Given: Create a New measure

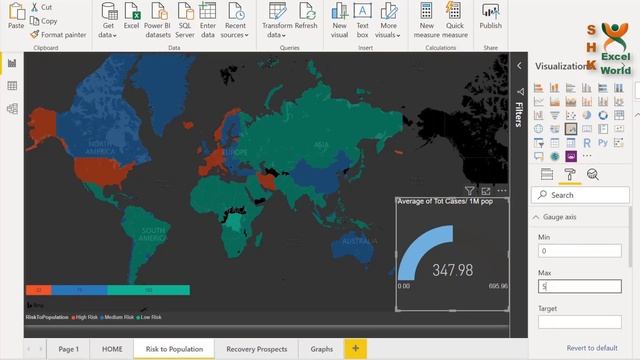Looking at the screenshot, I should (427, 20).
